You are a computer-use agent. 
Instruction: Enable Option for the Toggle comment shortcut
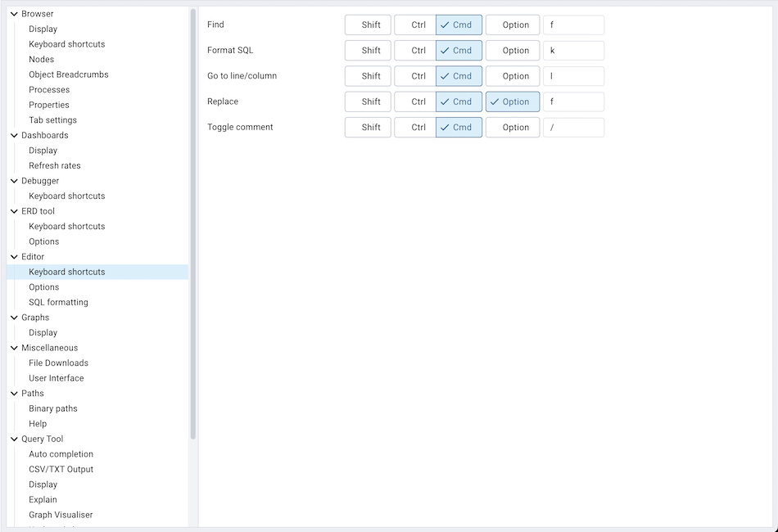pyautogui.click(x=513, y=127)
